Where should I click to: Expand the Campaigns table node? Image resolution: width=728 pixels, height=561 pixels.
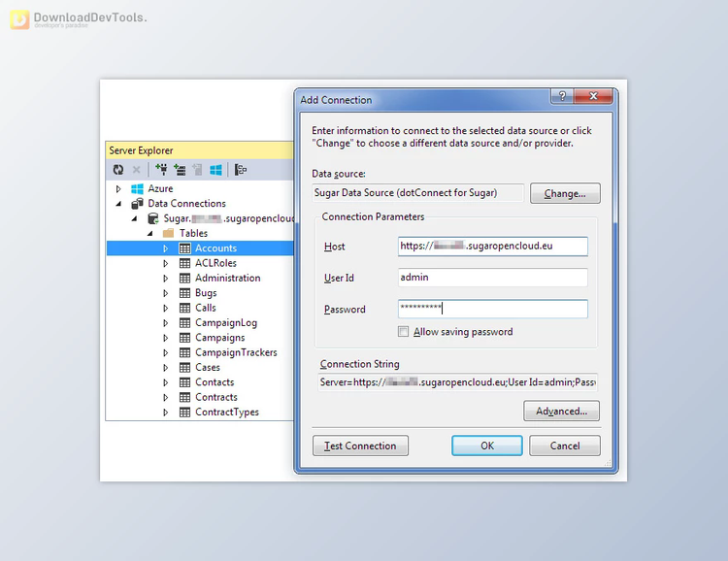[166, 338]
